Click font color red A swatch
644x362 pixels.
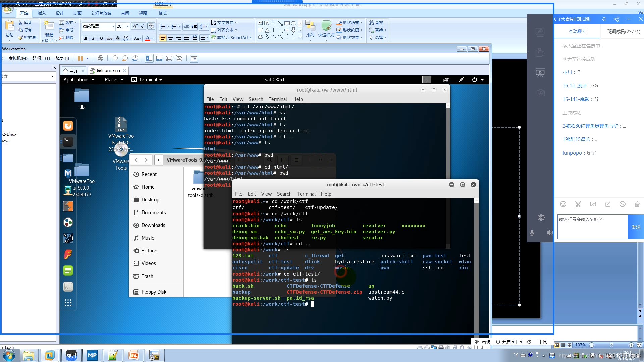(x=148, y=38)
